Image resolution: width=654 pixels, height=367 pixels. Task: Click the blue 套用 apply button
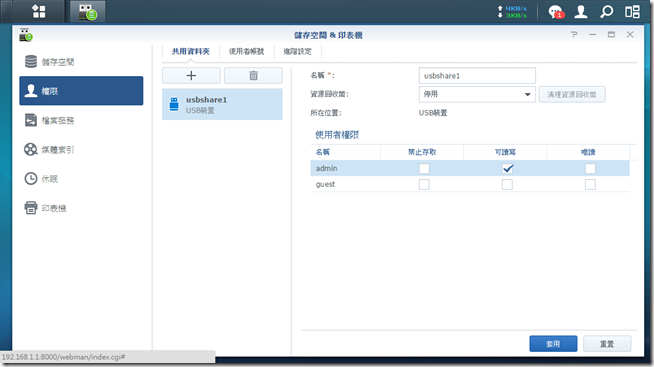pyautogui.click(x=553, y=344)
